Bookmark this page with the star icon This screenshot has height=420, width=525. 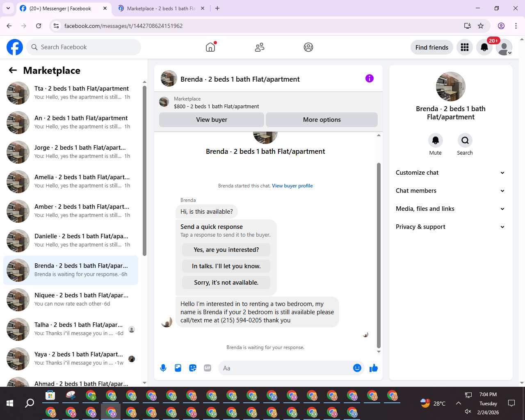click(x=481, y=26)
